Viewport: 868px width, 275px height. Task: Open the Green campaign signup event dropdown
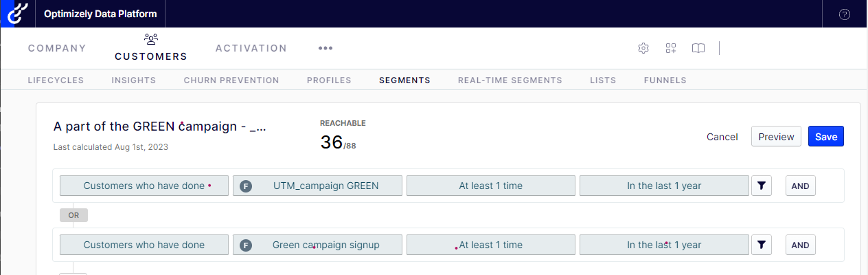(317, 245)
